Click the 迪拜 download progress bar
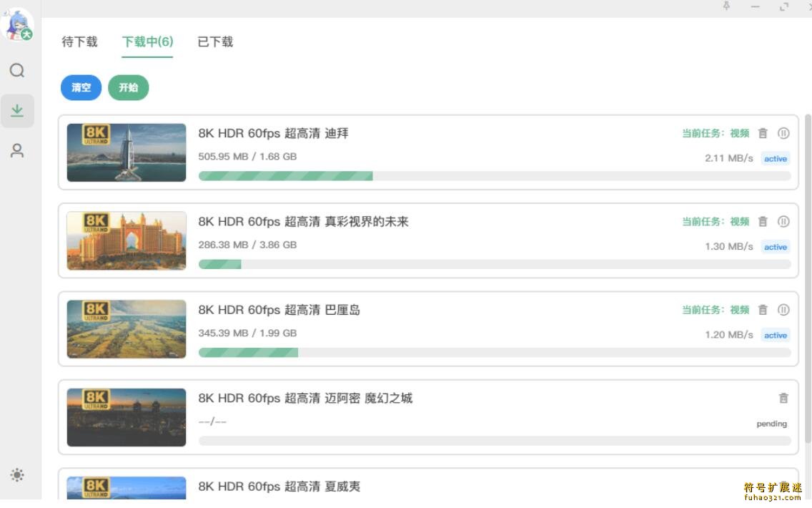Image resolution: width=812 pixels, height=508 pixels. click(x=495, y=176)
